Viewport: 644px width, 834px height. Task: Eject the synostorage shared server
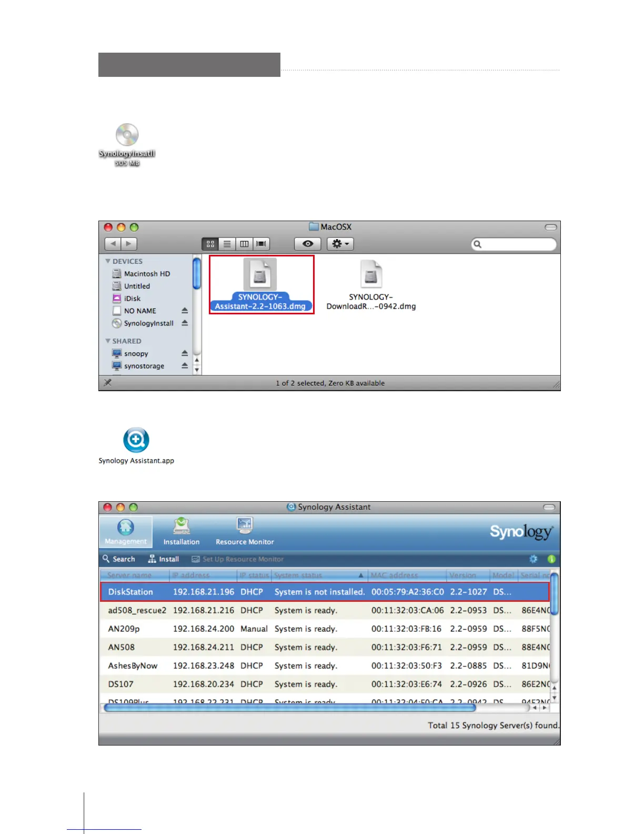pyautogui.click(x=185, y=365)
